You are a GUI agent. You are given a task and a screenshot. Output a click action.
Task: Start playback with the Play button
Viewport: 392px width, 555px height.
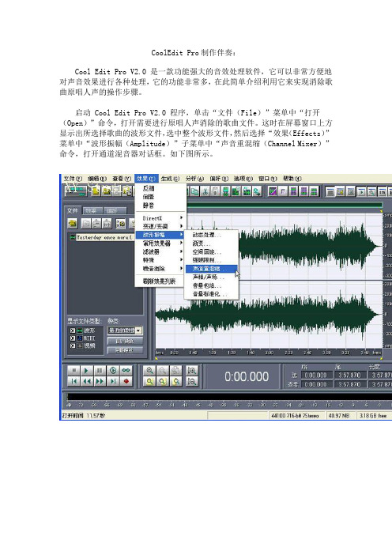[86, 370]
